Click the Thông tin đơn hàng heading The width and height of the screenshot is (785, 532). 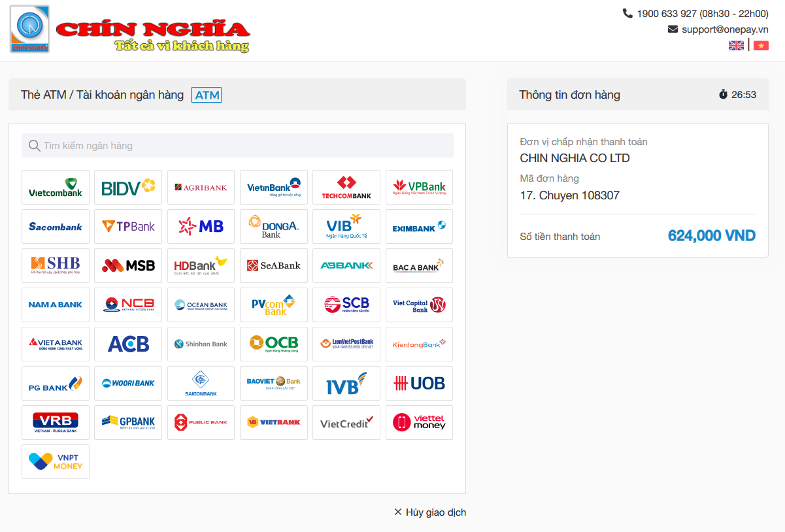click(570, 95)
